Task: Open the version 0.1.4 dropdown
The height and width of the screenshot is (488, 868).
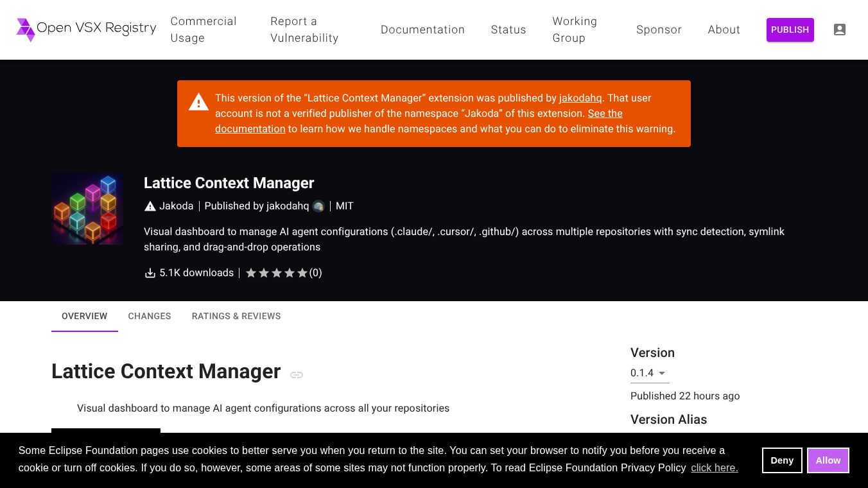Action: [649, 373]
